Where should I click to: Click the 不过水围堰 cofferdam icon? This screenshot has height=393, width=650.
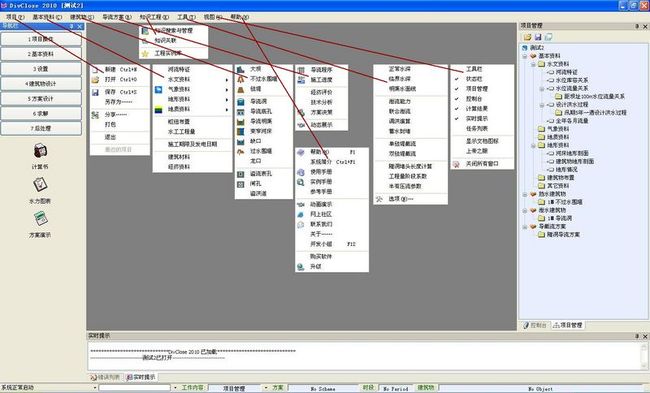point(240,79)
